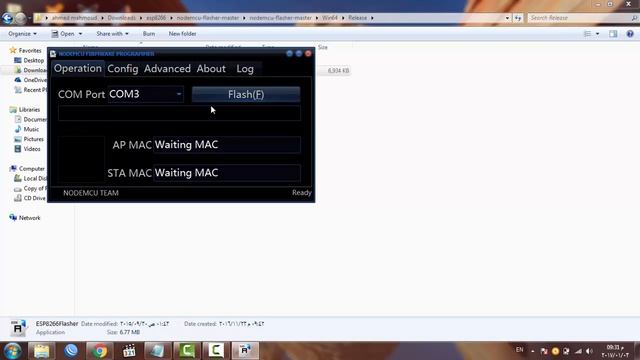Open File Explorer from the taskbar
This screenshot has height=360, width=640.
[41, 351]
